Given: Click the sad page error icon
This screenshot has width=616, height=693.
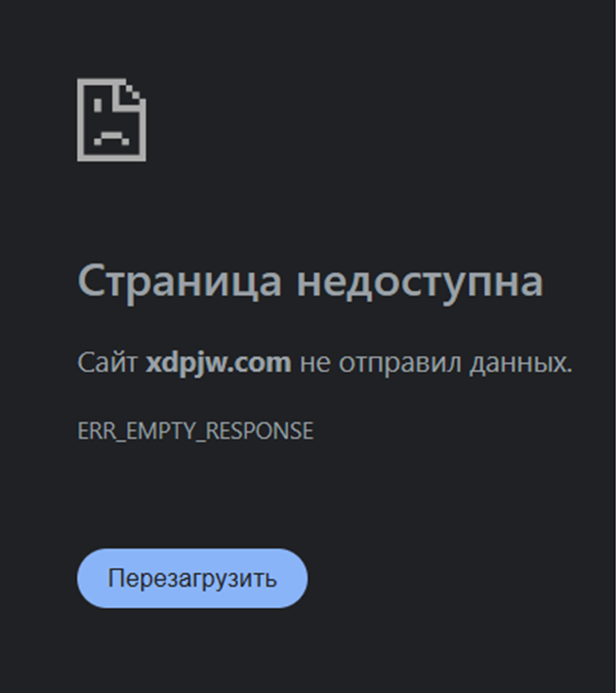Looking at the screenshot, I should tap(111, 120).
